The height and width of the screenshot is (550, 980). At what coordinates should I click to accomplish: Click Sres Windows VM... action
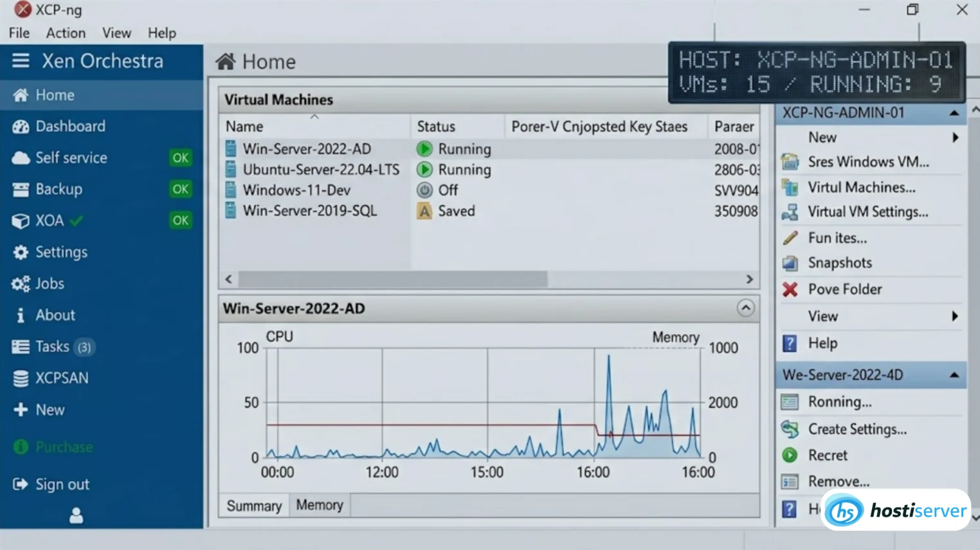point(868,162)
